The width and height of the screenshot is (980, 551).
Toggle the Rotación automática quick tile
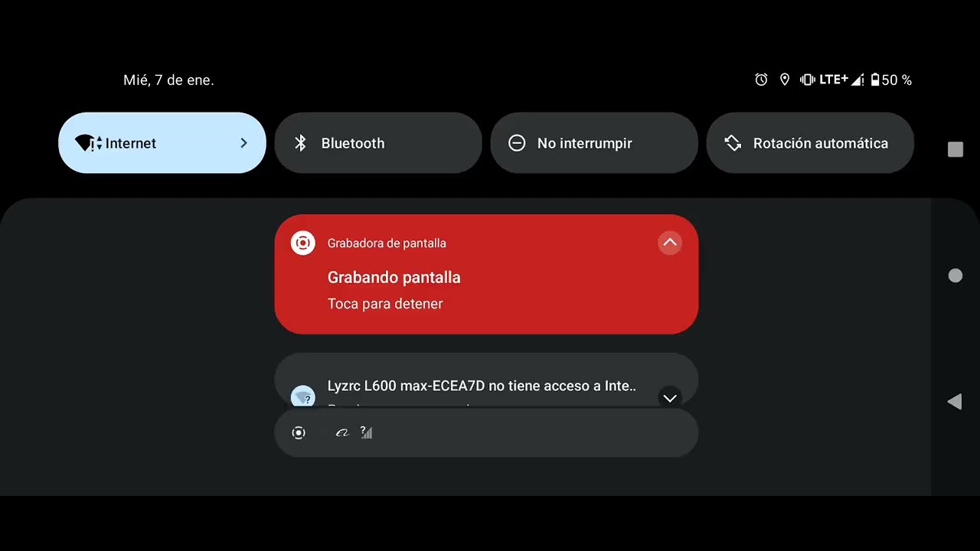[x=810, y=143]
